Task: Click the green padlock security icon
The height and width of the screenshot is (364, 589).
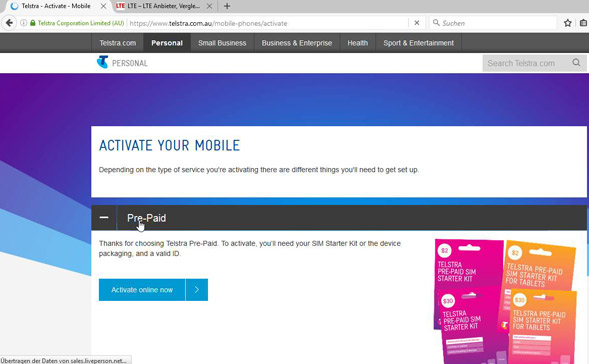Action: pyautogui.click(x=33, y=23)
